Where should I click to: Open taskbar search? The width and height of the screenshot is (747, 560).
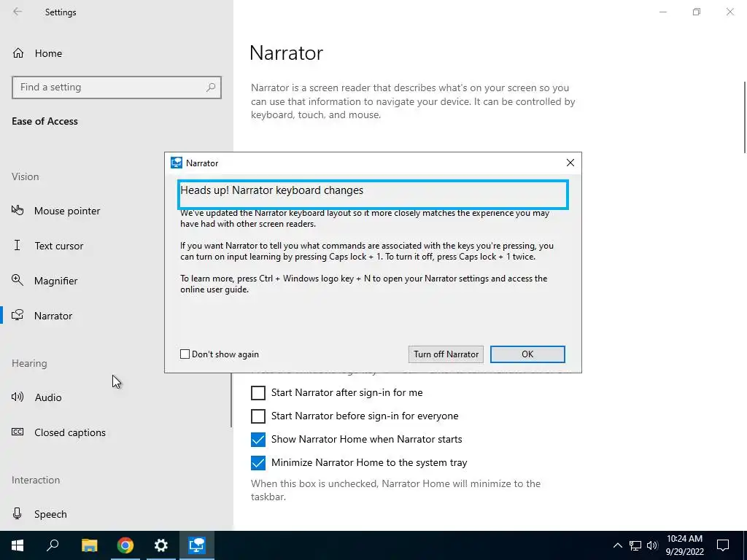(53, 545)
